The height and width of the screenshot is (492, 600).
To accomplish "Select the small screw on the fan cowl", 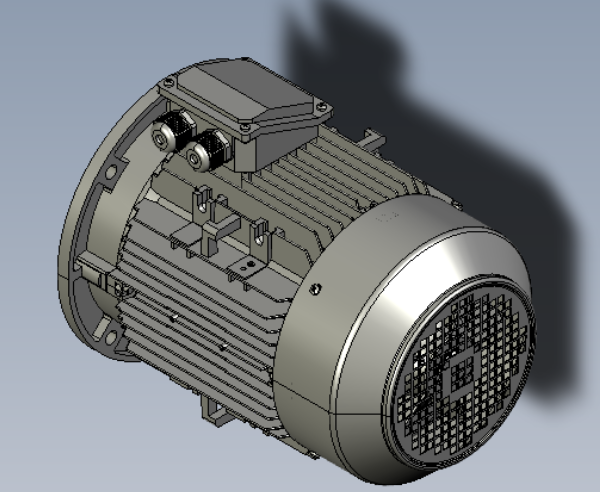I will [315, 289].
